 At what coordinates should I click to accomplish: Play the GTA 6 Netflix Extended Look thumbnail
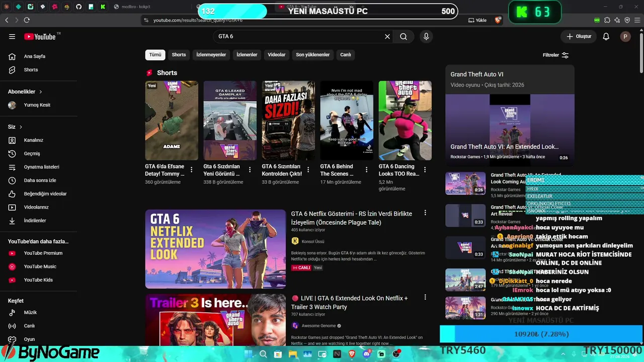215,249
